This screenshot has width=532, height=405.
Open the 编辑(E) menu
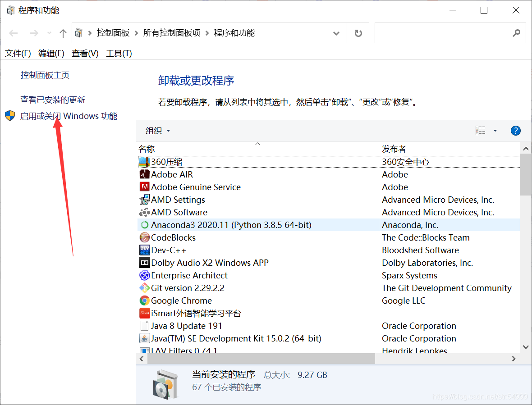click(51, 53)
